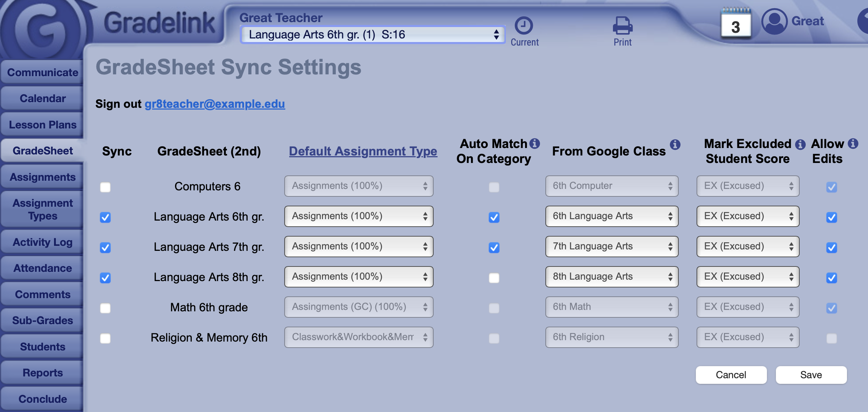
Task: Open 7th Language Arts Google class dropdown
Action: click(x=612, y=246)
